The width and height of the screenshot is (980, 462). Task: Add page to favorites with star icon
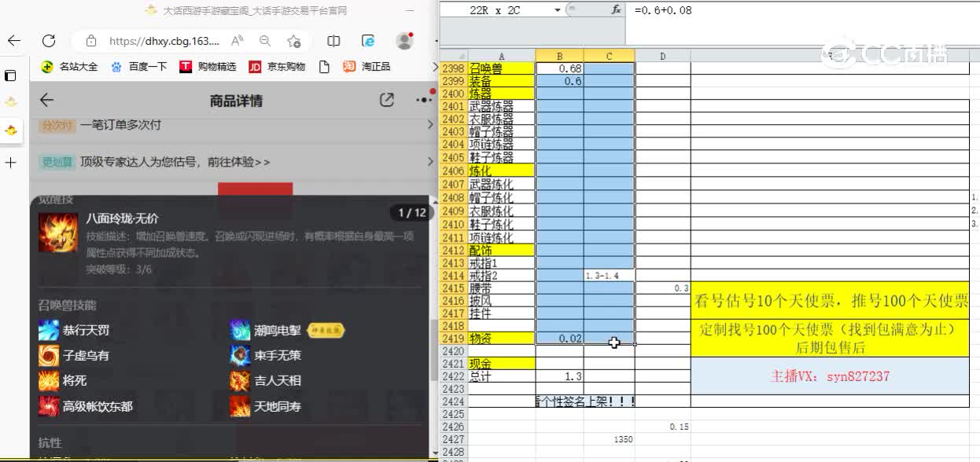point(293,41)
